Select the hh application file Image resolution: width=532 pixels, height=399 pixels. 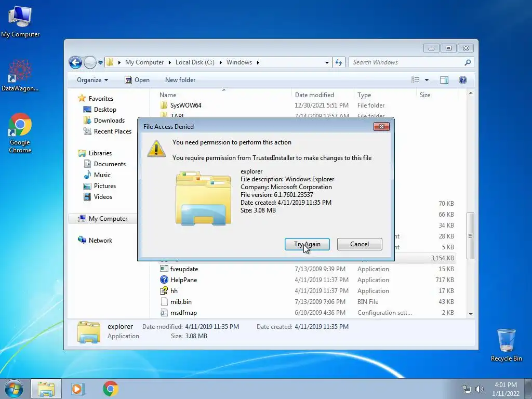[308, 290]
